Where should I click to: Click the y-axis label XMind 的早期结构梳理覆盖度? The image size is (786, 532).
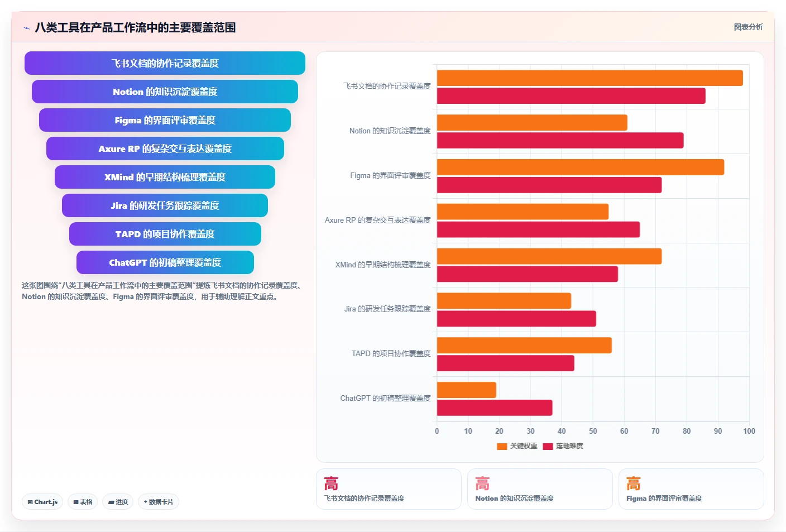tap(383, 265)
